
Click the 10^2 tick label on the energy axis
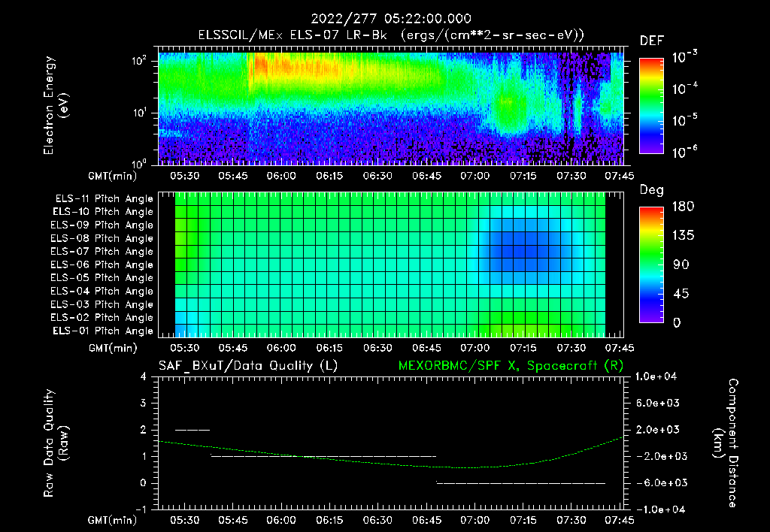click(x=139, y=61)
